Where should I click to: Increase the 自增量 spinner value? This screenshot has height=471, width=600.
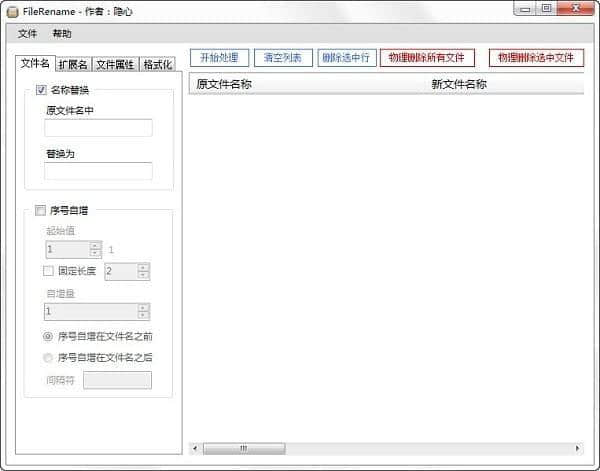point(143,308)
